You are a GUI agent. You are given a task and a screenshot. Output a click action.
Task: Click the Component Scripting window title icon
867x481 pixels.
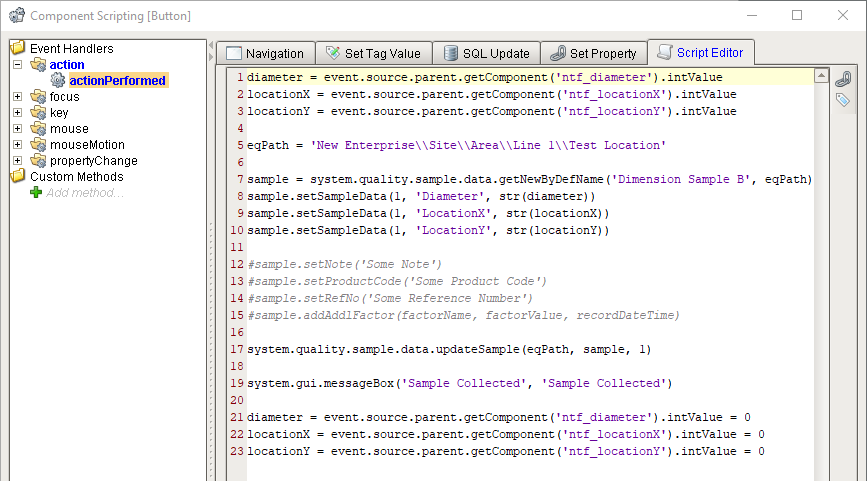[16, 16]
